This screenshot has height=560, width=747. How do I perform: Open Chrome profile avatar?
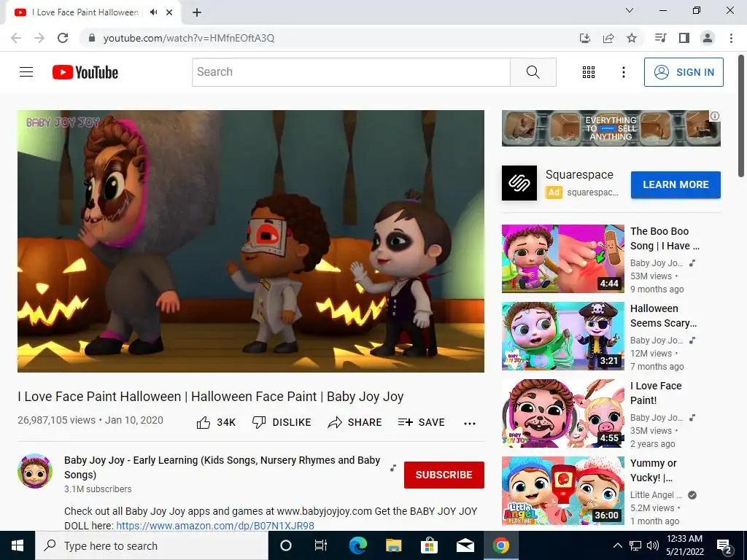[708, 38]
